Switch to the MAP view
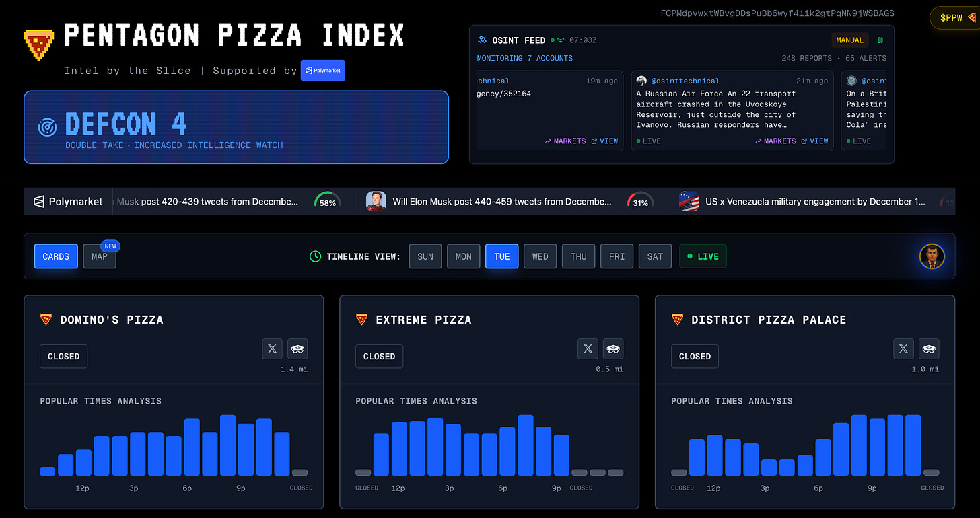The width and height of the screenshot is (980, 518). (x=100, y=256)
